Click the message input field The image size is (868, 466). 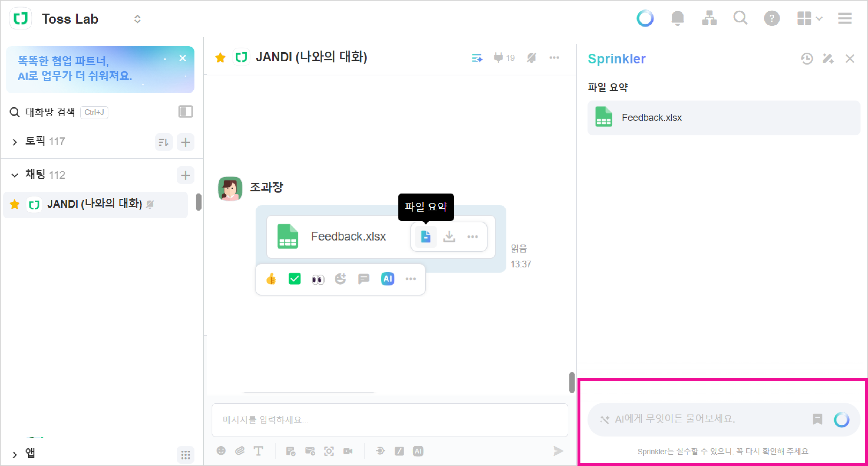pyautogui.click(x=389, y=420)
